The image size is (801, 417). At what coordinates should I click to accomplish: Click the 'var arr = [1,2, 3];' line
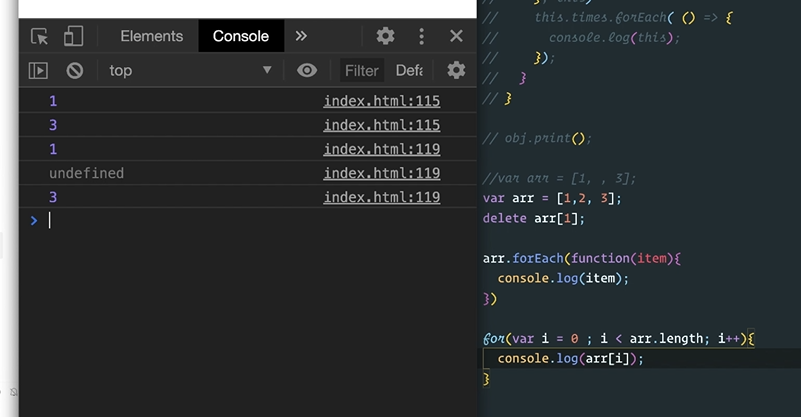552,198
